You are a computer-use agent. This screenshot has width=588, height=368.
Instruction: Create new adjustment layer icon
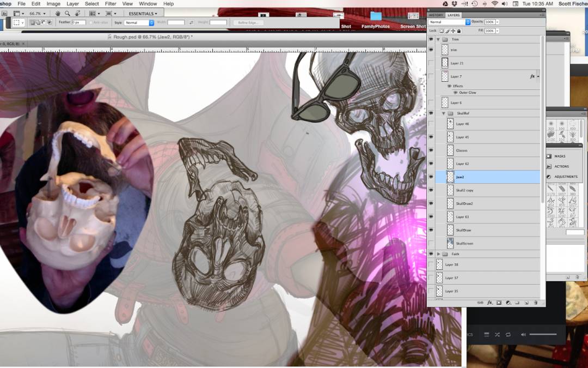pyautogui.click(x=508, y=302)
